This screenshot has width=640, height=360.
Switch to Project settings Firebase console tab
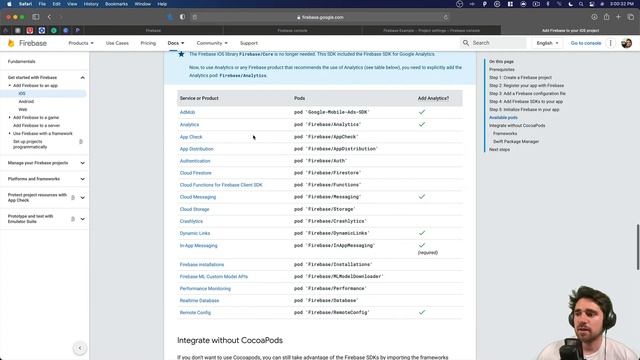click(x=431, y=30)
